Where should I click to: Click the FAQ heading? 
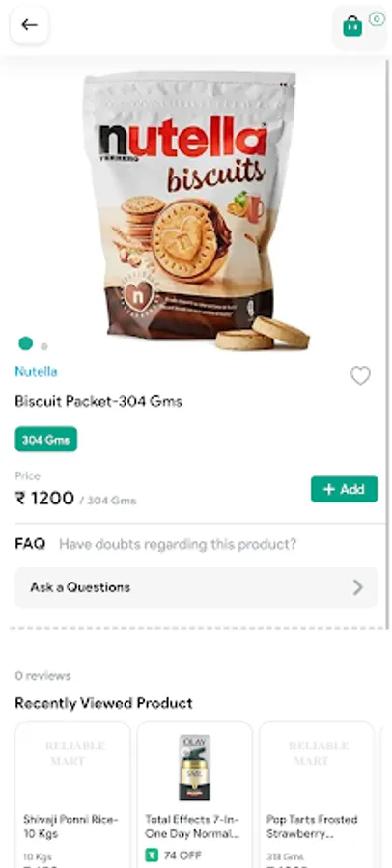(30, 544)
